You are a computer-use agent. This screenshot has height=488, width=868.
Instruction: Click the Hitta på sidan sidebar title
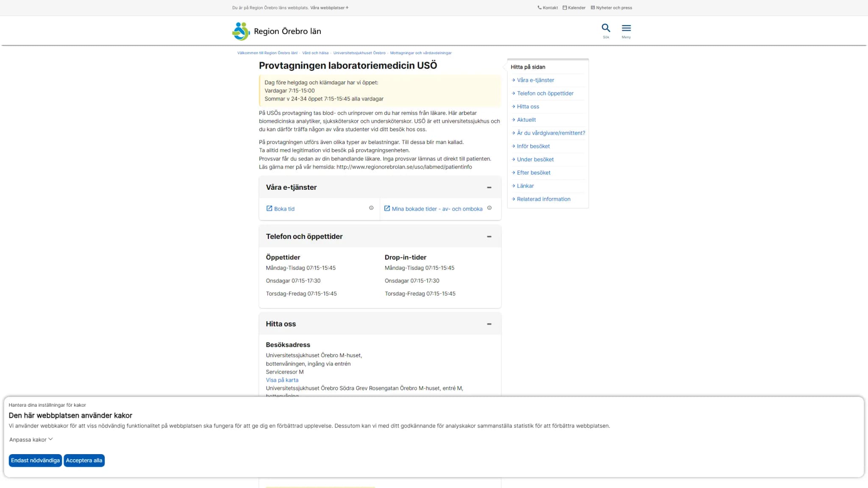[x=528, y=67]
